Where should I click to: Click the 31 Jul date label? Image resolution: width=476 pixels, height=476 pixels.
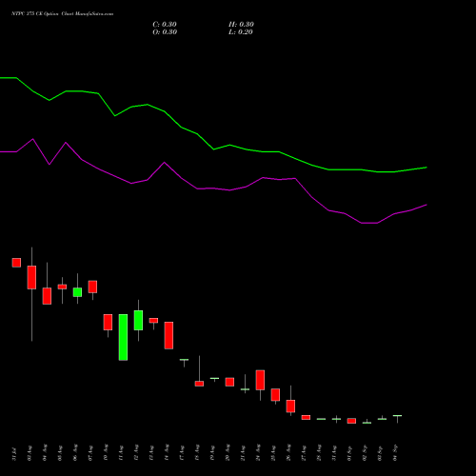point(14,453)
